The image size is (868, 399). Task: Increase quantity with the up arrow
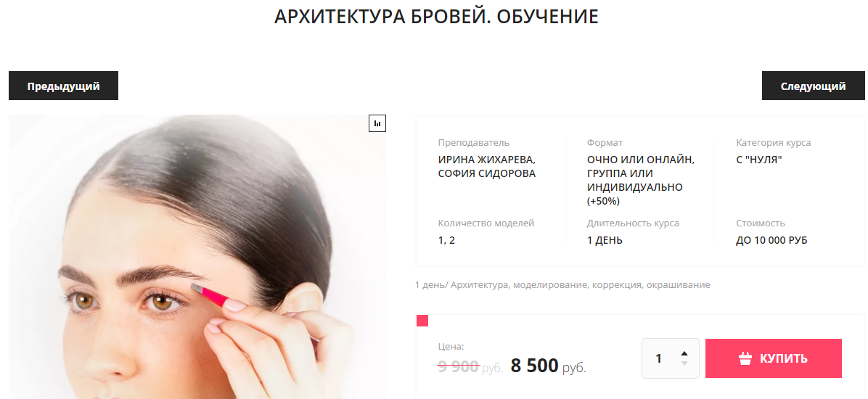(x=684, y=353)
